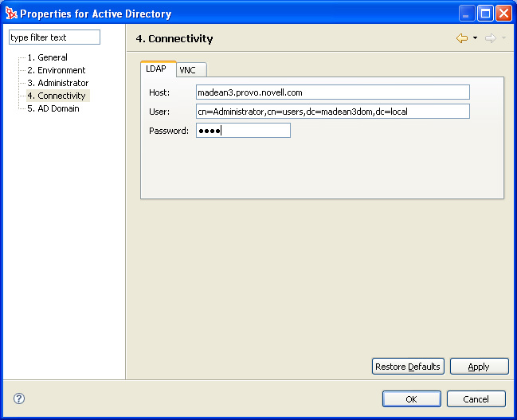Click into the Host field
The image size is (517, 420).
pyautogui.click(x=333, y=92)
